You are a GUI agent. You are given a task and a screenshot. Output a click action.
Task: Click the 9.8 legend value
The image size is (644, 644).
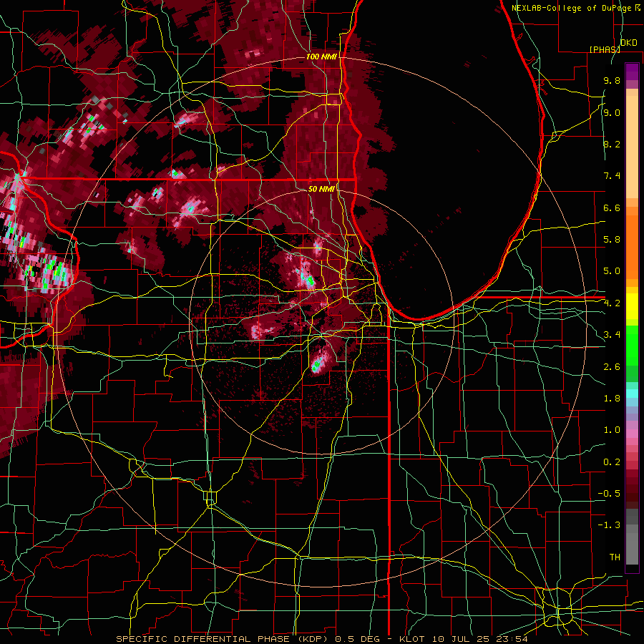click(612, 80)
